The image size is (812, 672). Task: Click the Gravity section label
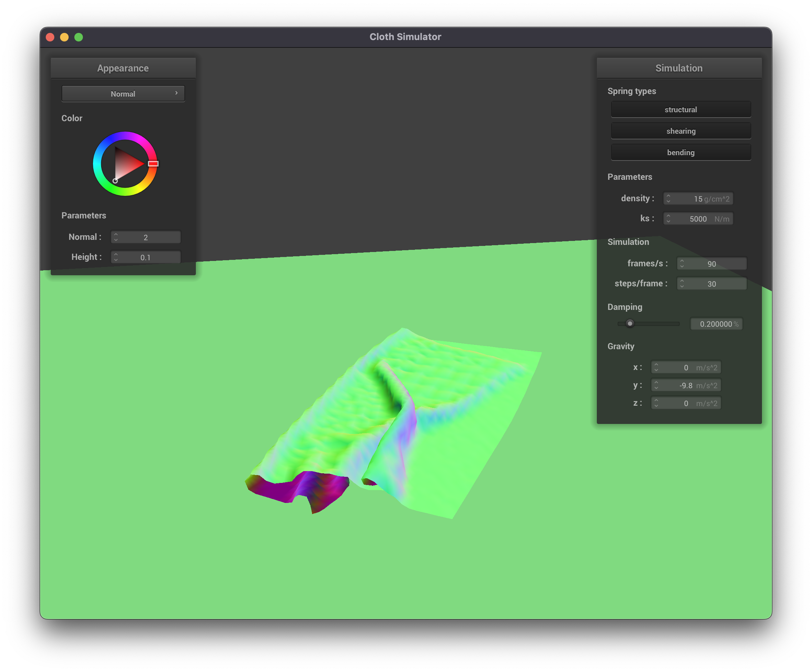pyautogui.click(x=621, y=346)
